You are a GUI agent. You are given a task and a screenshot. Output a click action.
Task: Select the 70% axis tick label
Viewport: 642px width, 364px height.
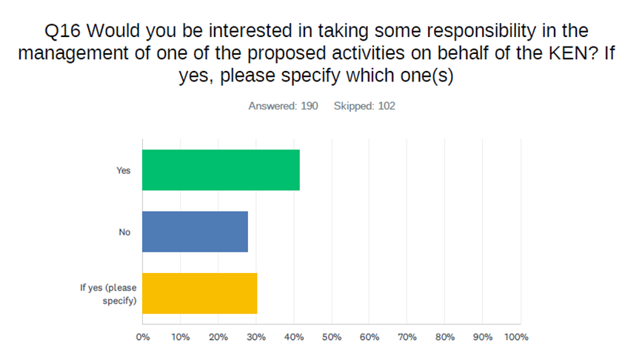coord(407,337)
